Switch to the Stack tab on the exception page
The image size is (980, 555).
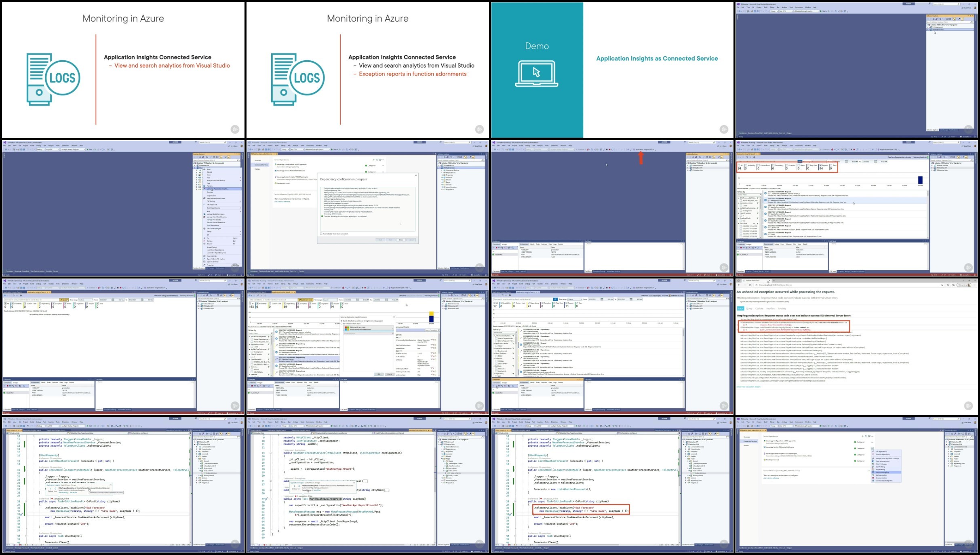[x=740, y=308]
